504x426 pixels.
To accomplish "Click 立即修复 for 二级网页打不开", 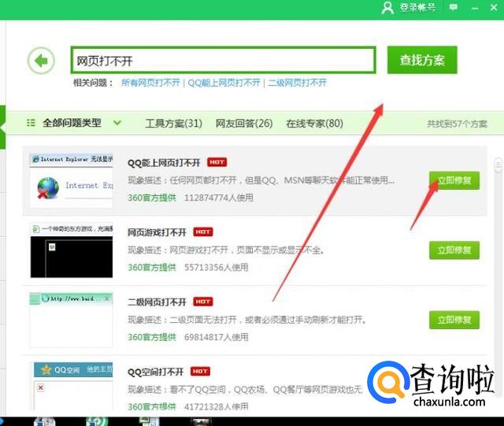I will click(454, 320).
